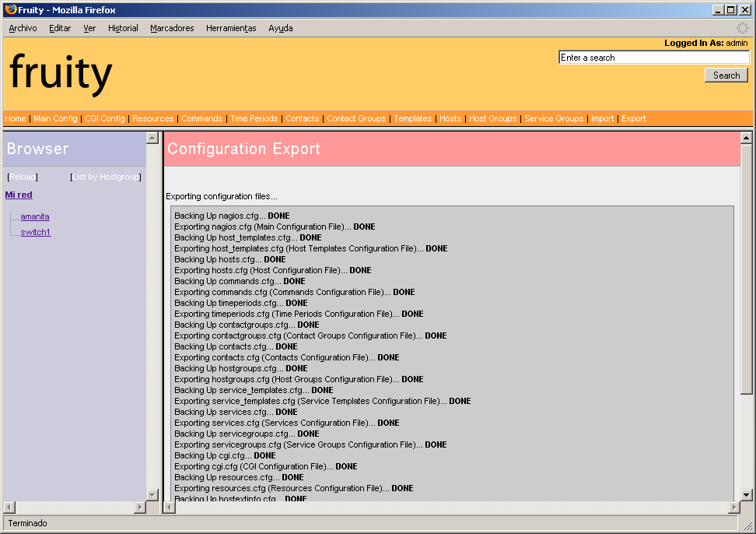Close the Firefox window
The image size is (756, 534).
[x=745, y=9]
